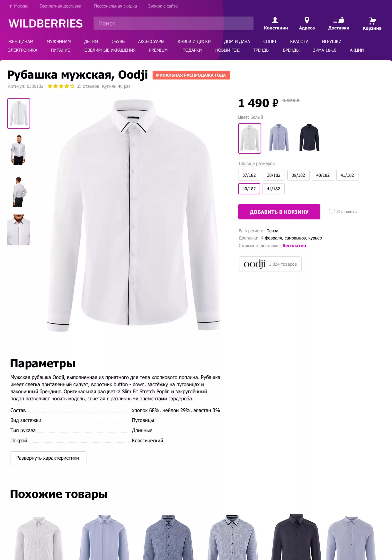Click ДОБАВИТЬ В КОРЗИНУ button

[279, 212]
